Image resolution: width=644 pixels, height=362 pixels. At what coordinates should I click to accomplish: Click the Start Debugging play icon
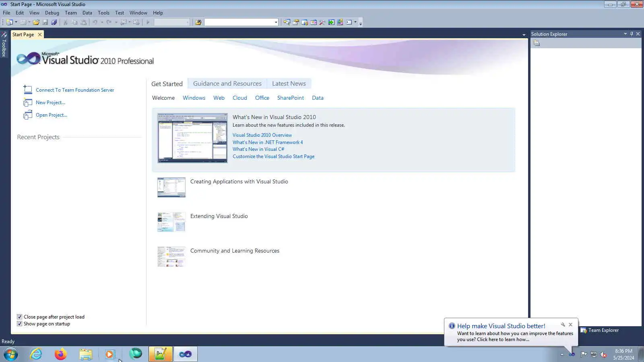point(148,22)
